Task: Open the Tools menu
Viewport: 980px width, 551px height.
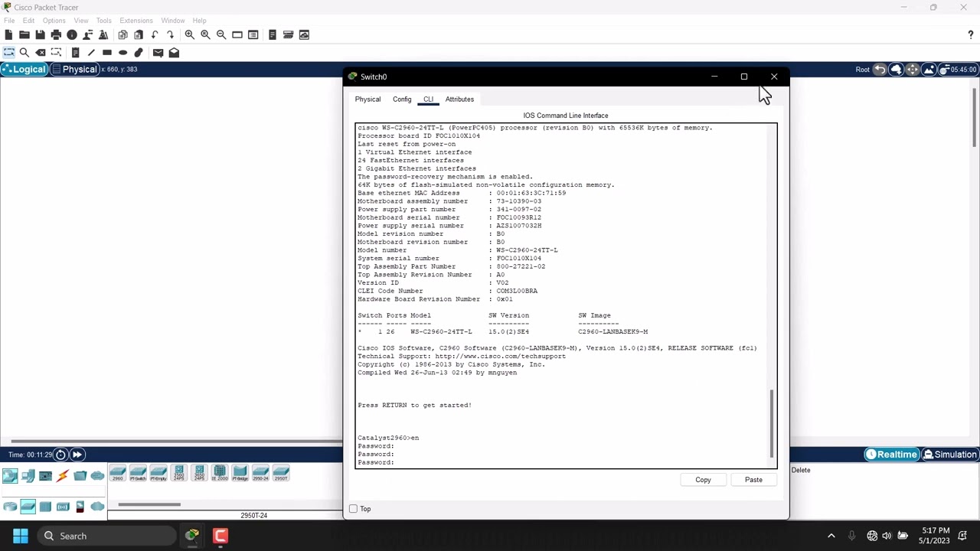Action: [103, 21]
